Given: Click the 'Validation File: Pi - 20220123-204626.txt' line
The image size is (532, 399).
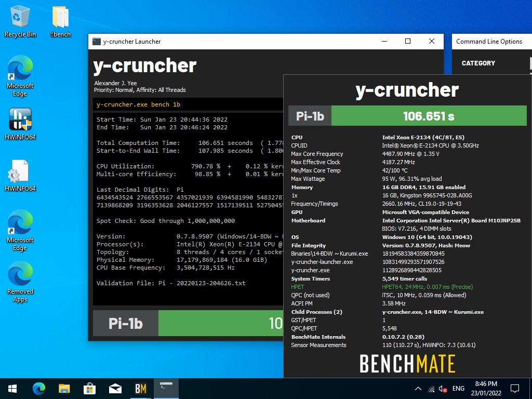Looking at the screenshot, I should point(171,283).
